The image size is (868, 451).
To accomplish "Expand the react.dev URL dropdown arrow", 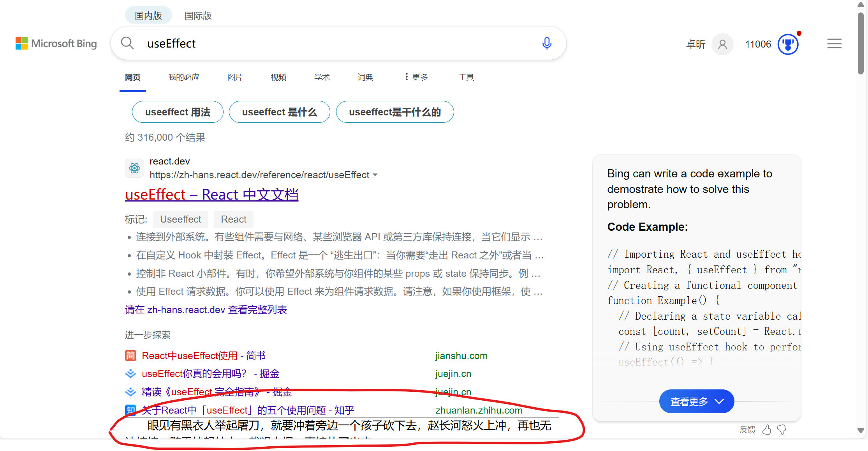I will 375,175.
